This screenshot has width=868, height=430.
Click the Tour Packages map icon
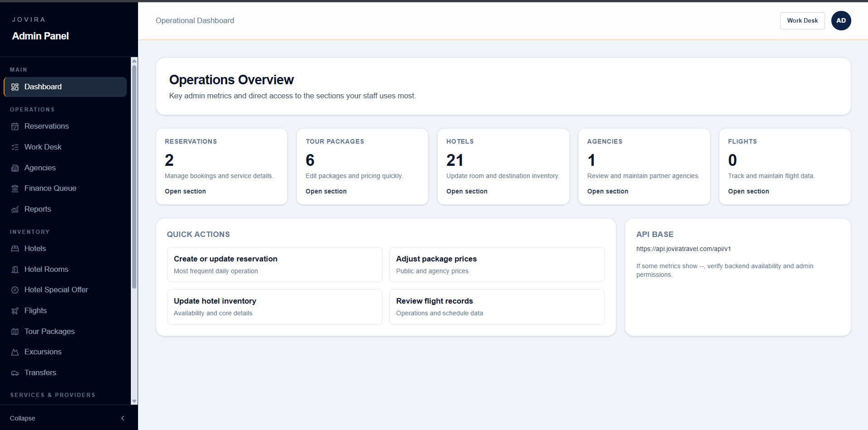(15, 332)
